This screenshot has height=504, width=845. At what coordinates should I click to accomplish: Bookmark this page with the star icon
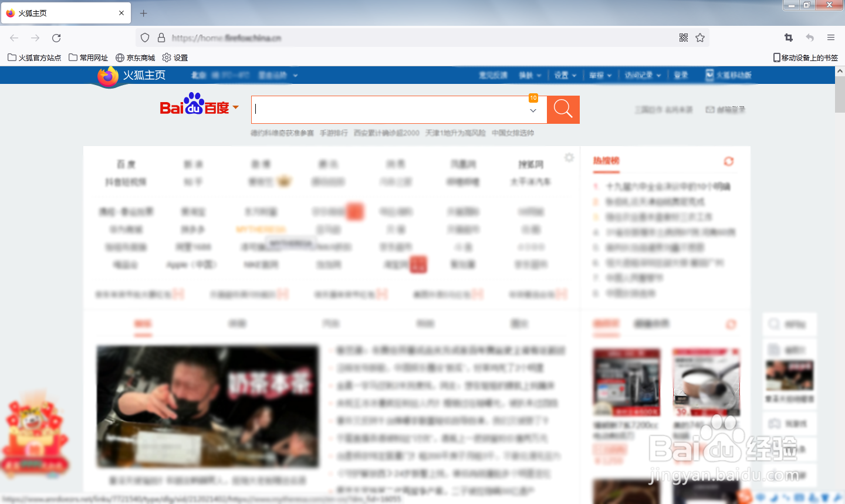click(700, 38)
